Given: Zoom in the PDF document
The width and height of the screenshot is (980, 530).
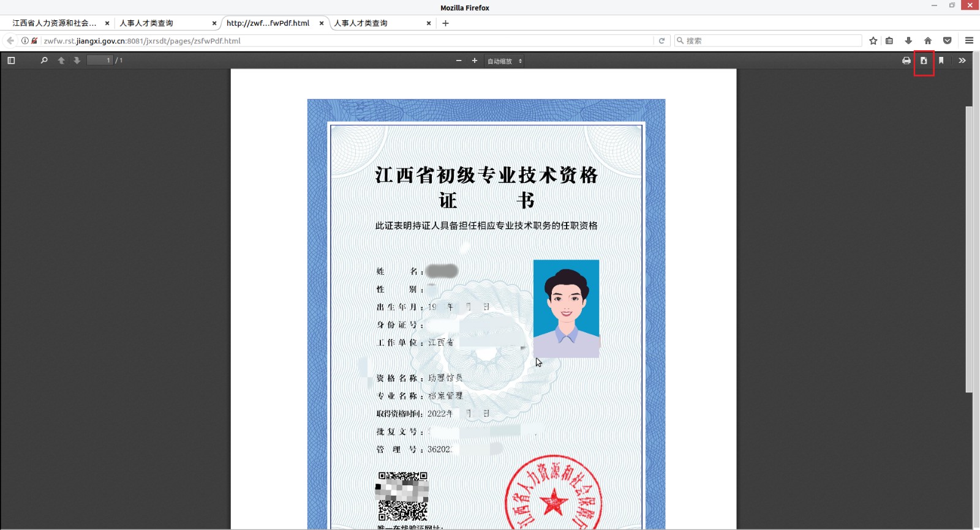Looking at the screenshot, I should 475,61.
